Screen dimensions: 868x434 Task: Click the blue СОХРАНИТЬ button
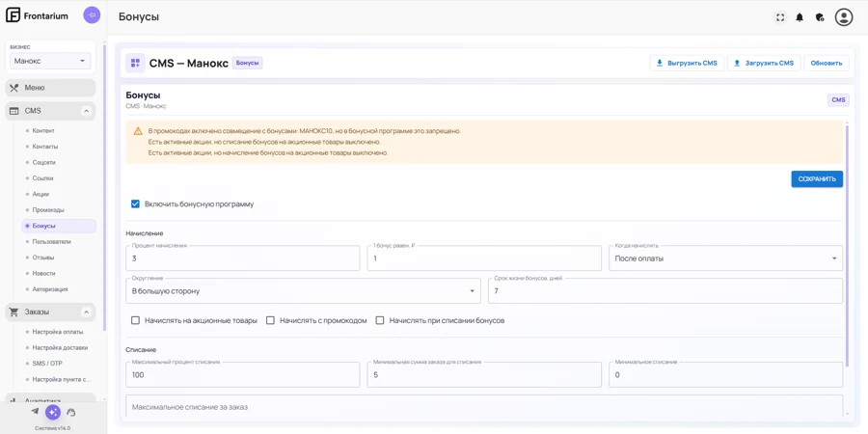pyautogui.click(x=817, y=178)
